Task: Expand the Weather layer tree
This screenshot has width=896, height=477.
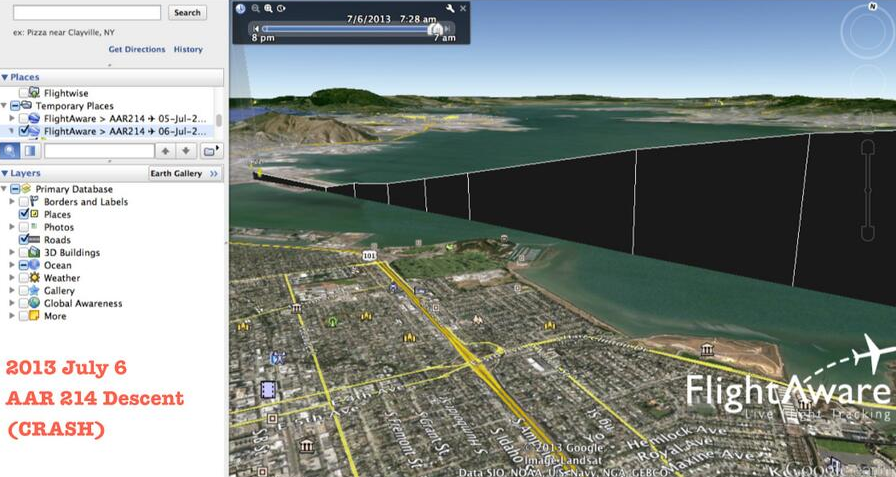Action: pyautogui.click(x=11, y=278)
